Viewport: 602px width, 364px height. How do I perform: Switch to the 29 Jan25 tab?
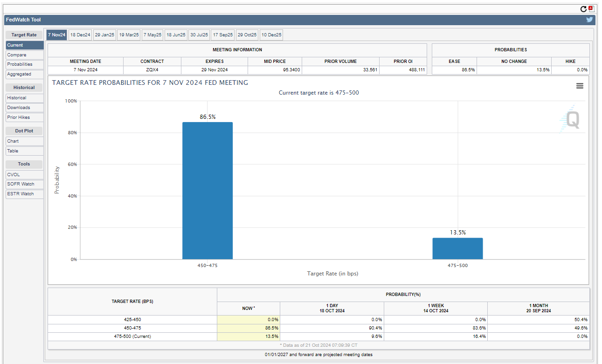104,35
